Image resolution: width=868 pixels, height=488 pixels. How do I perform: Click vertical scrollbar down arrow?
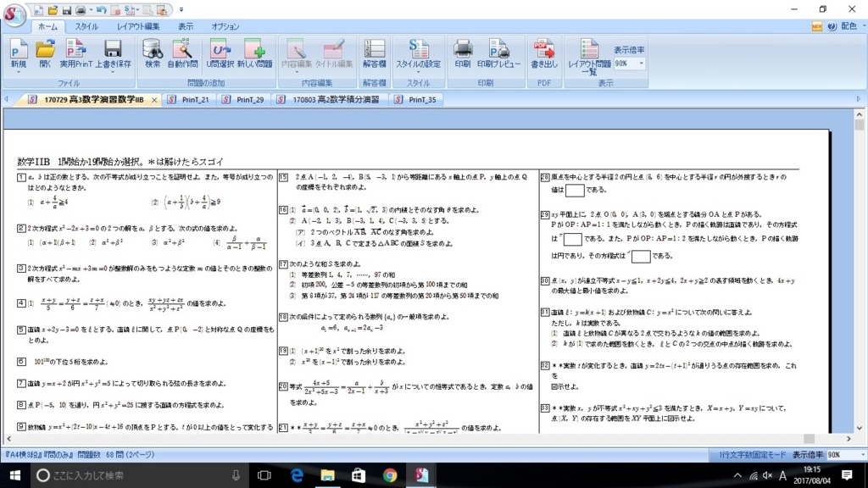click(860, 428)
